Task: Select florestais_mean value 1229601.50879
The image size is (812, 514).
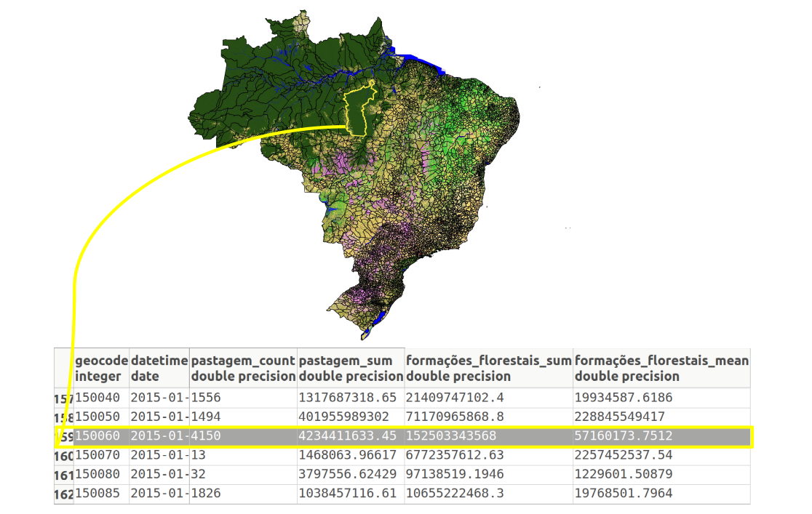Action: coord(624,474)
